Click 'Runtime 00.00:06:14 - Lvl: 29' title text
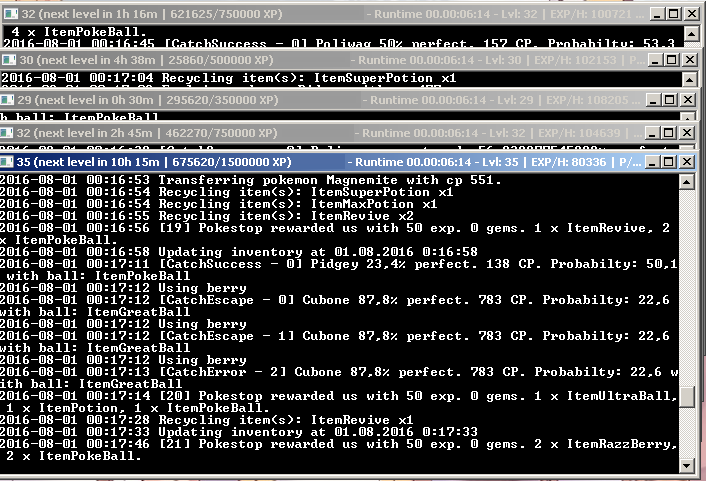This screenshot has width=706, height=481. [x=452, y=100]
